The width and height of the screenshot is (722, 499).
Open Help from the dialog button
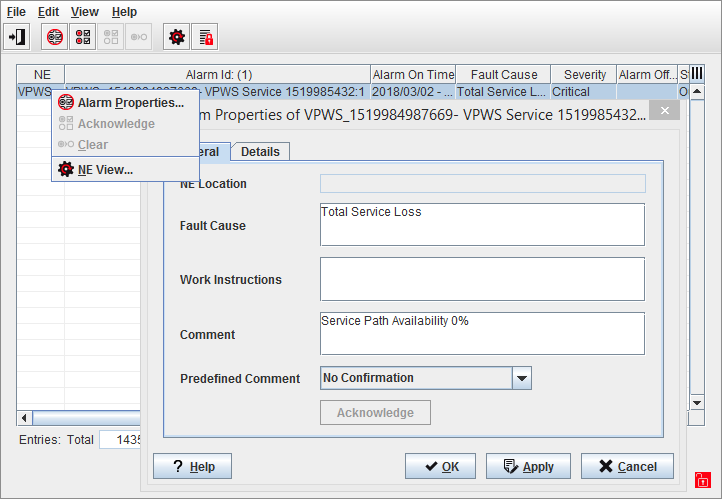click(192, 466)
